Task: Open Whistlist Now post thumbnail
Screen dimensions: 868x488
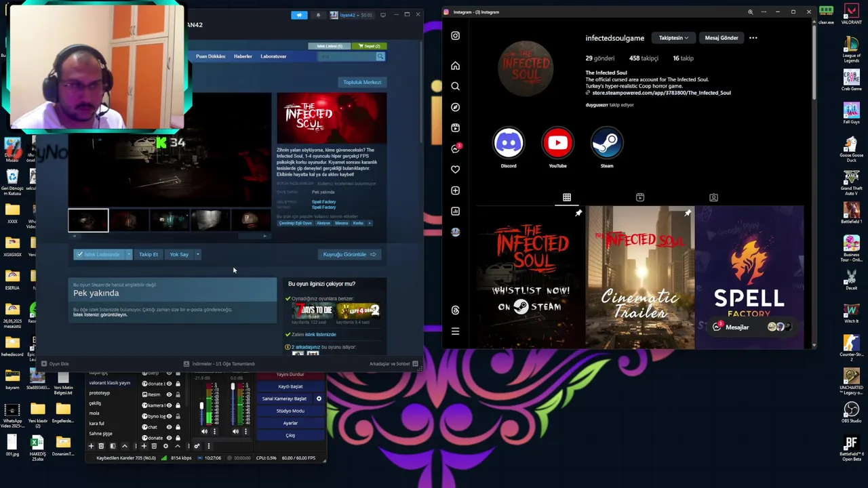Action: tap(531, 277)
